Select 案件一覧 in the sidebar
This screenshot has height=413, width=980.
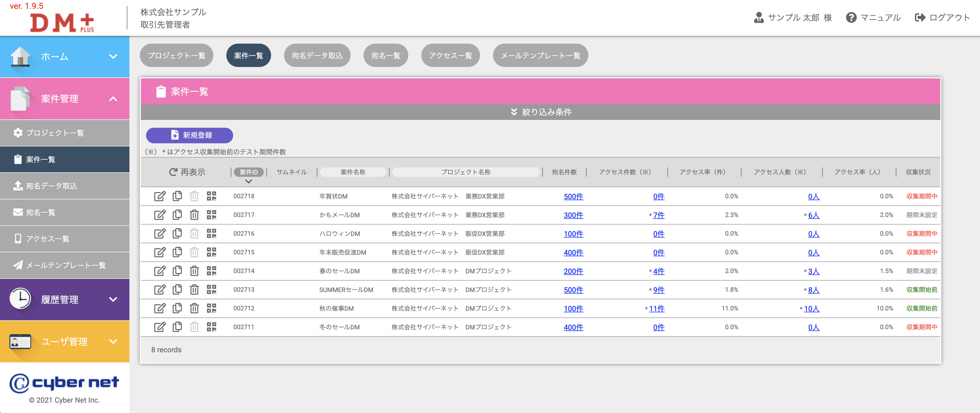click(x=65, y=160)
